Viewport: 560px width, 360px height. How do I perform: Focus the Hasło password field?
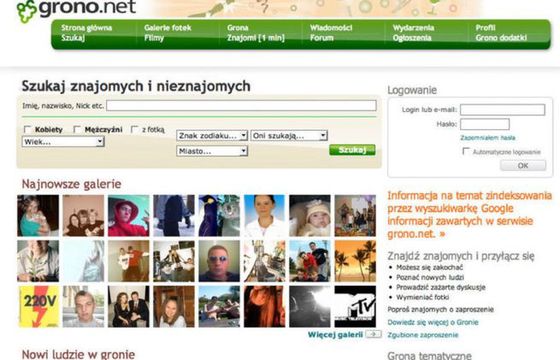(485, 124)
